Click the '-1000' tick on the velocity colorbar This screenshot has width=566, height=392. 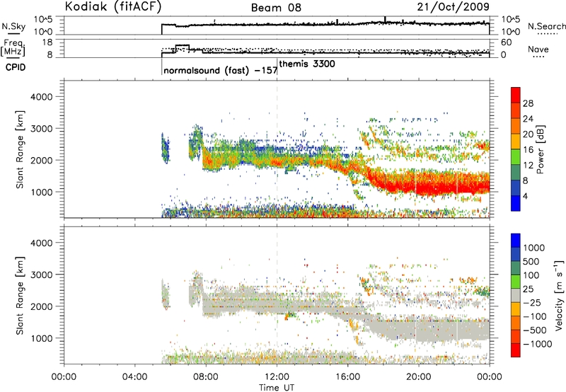coord(537,344)
